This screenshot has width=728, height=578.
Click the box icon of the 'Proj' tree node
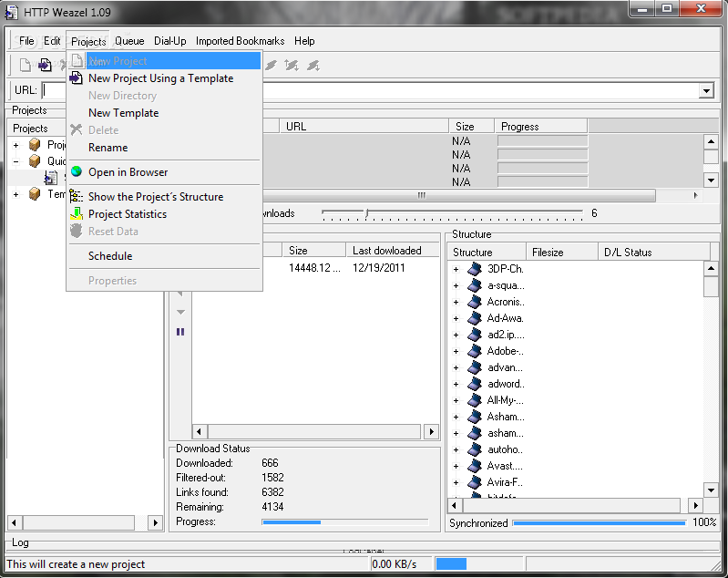tap(35, 145)
